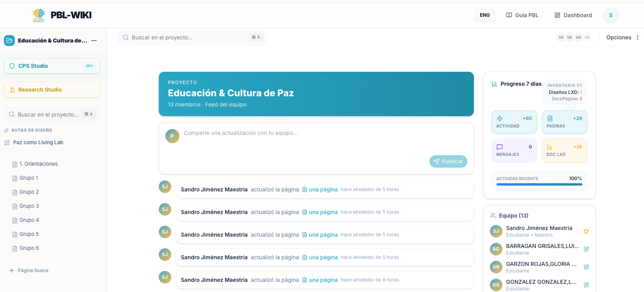Open the user avatar S in header
Screen dimensions: 644x292
pos(610,15)
